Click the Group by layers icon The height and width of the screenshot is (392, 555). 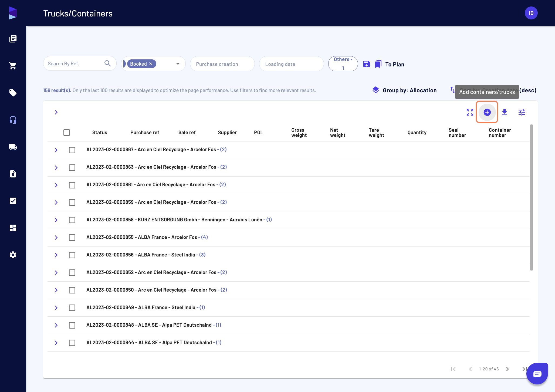point(375,90)
